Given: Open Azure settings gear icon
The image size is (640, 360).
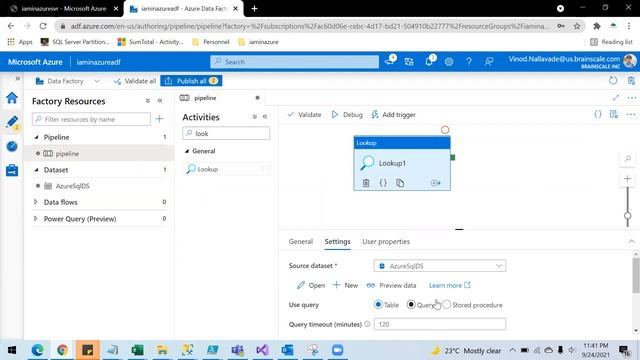Looking at the screenshot, I should pos(449,62).
